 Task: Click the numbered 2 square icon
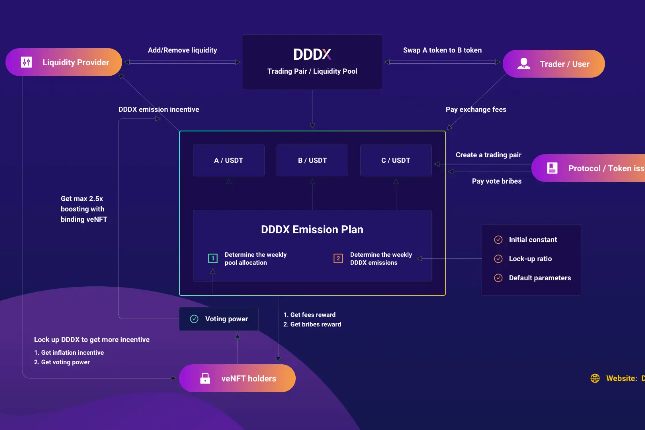click(x=338, y=258)
